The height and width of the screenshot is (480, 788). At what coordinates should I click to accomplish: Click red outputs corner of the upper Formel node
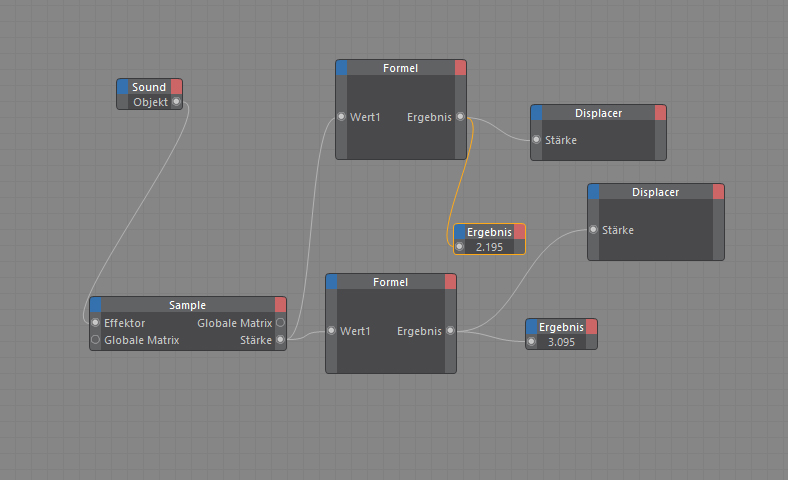coord(460,68)
